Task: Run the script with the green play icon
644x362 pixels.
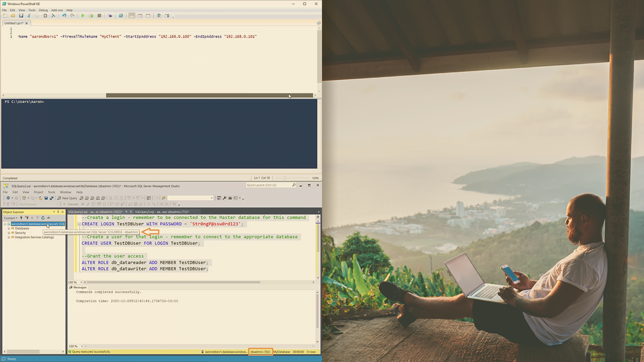Action: coord(83,16)
